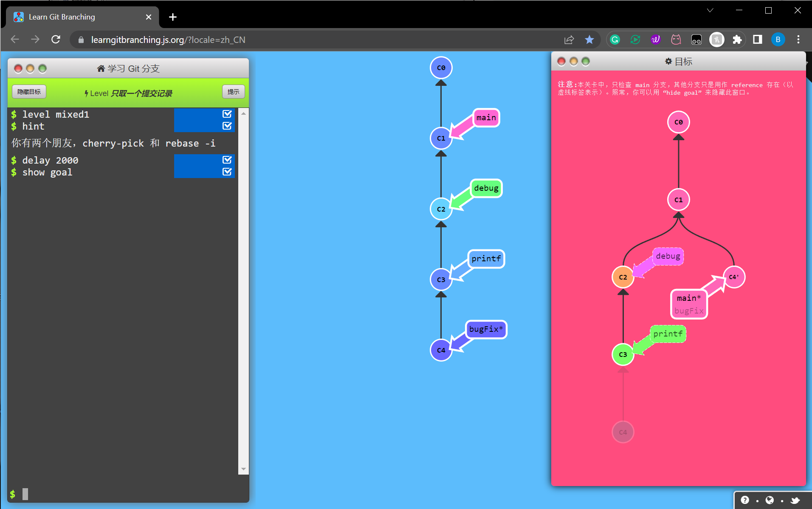Click debug label in goal window

click(x=668, y=256)
